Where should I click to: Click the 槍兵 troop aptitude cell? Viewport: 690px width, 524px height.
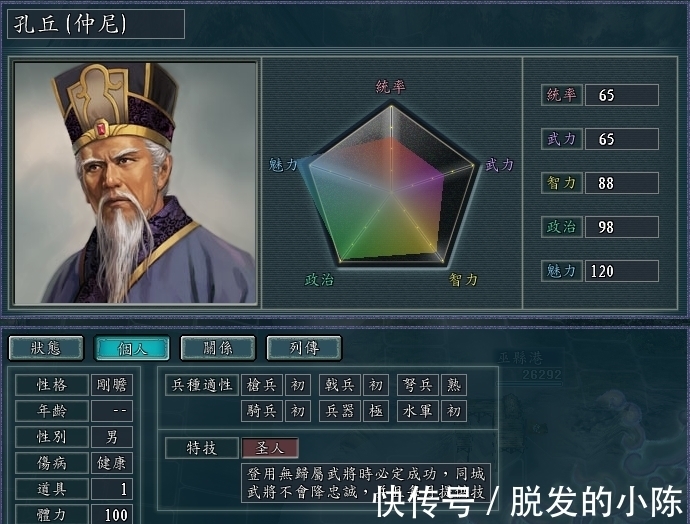tap(262, 385)
